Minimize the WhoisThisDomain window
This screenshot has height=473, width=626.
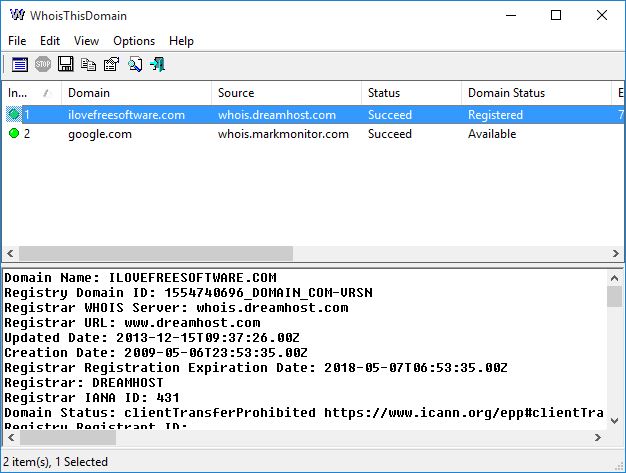pyautogui.click(x=511, y=15)
